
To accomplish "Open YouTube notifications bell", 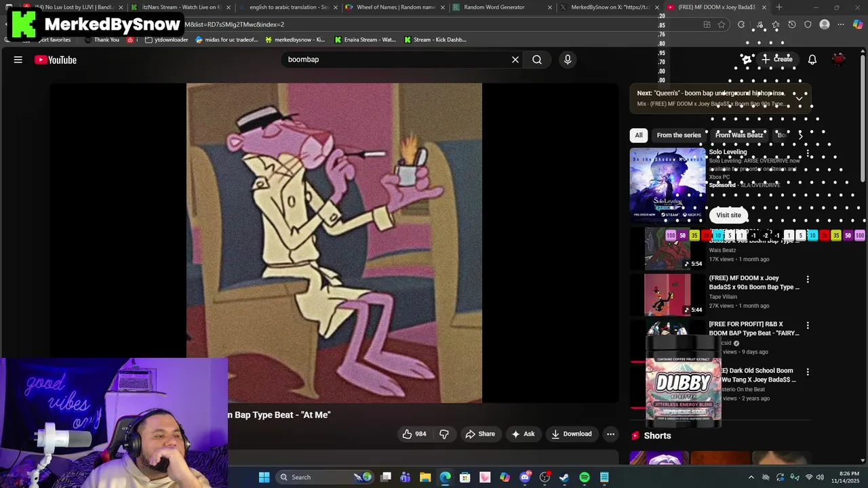I will [812, 60].
